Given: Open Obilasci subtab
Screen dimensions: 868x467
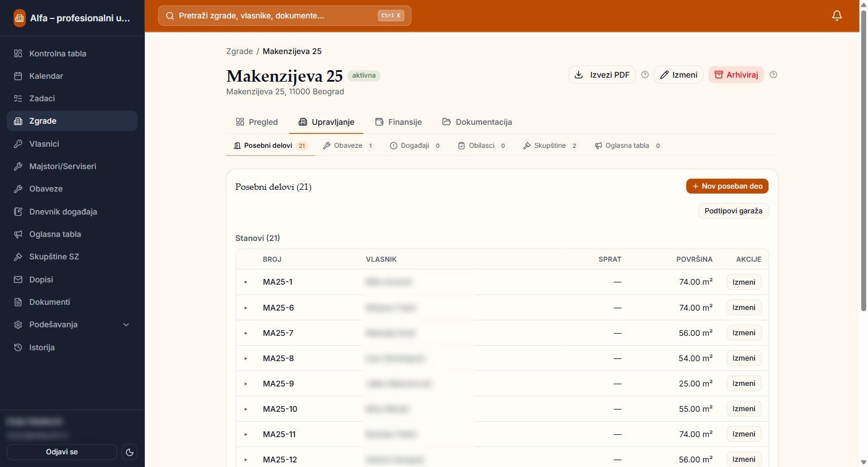Looking at the screenshot, I should [x=482, y=146].
